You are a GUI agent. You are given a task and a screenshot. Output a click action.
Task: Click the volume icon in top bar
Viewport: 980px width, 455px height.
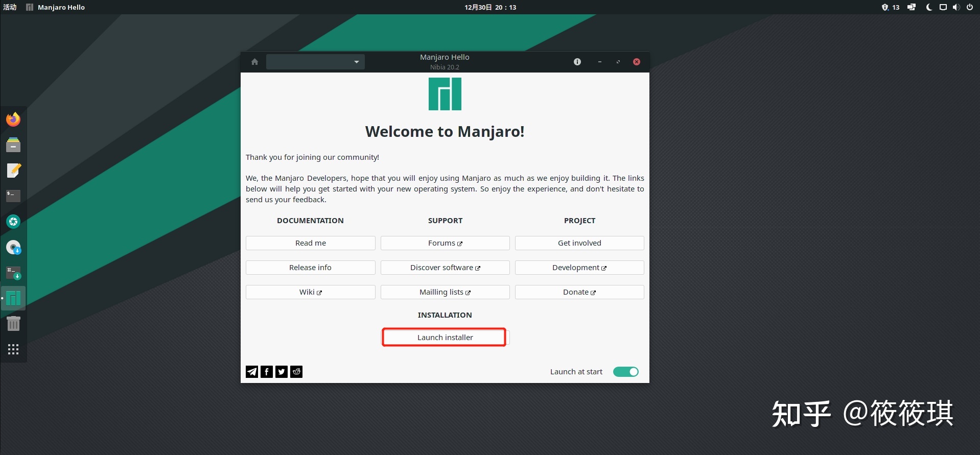coord(956,7)
